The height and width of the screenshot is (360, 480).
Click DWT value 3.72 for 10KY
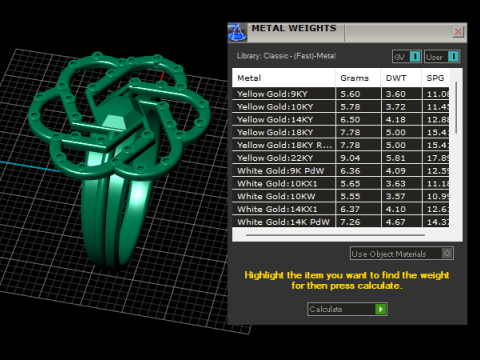click(396, 107)
